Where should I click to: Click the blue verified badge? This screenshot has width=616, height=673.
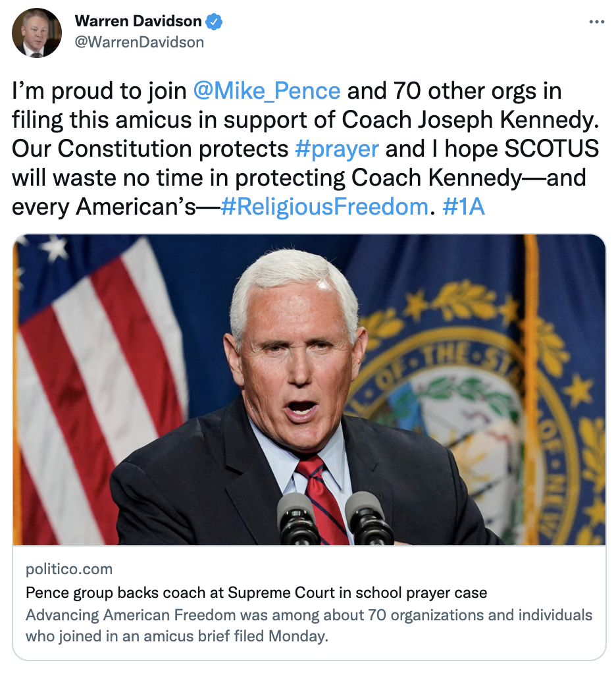pyautogui.click(x=214, y=21)
